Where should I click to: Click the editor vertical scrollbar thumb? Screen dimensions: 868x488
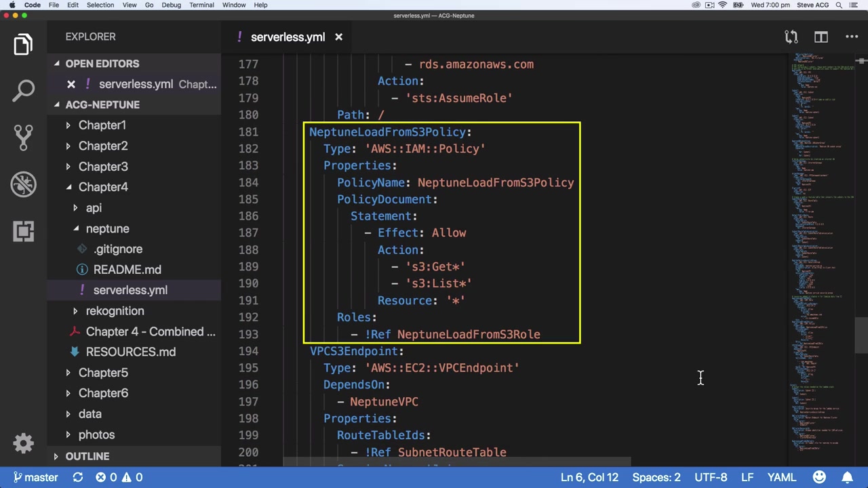click(861, 335)
